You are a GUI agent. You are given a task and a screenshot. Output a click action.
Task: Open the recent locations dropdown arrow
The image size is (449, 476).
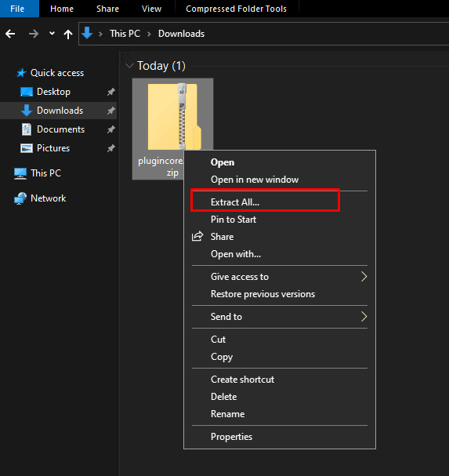coord(52,34)
